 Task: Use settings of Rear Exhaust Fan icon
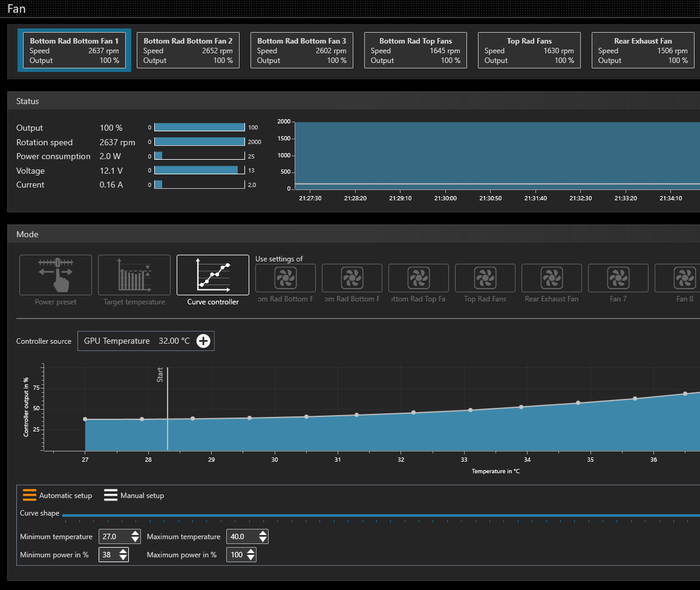[551, 278]
